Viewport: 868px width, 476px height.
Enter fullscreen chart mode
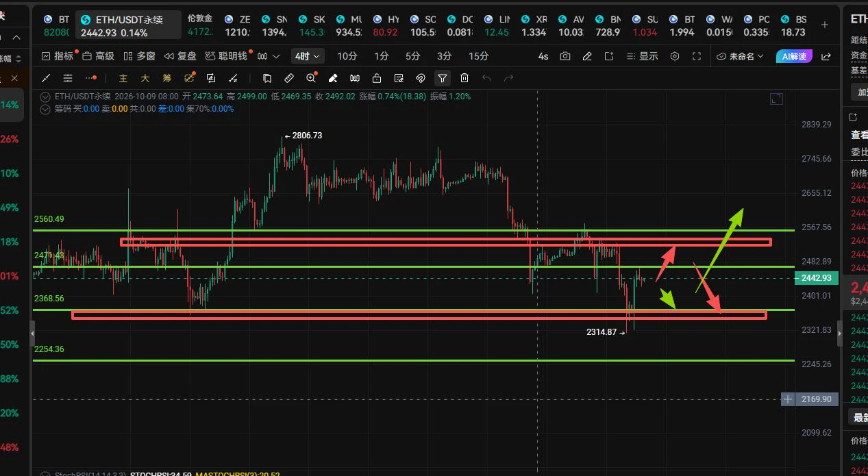(x=697, y=56)
